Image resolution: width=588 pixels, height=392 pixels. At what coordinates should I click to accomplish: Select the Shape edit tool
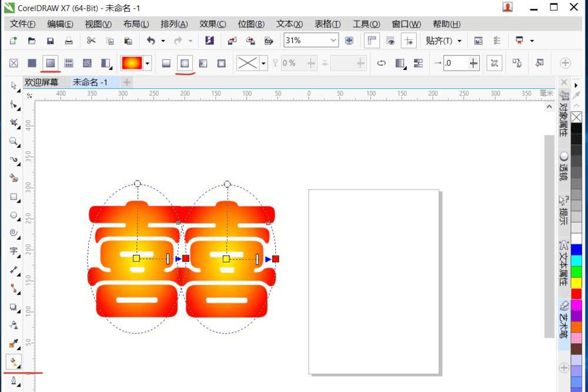(14, 104)
